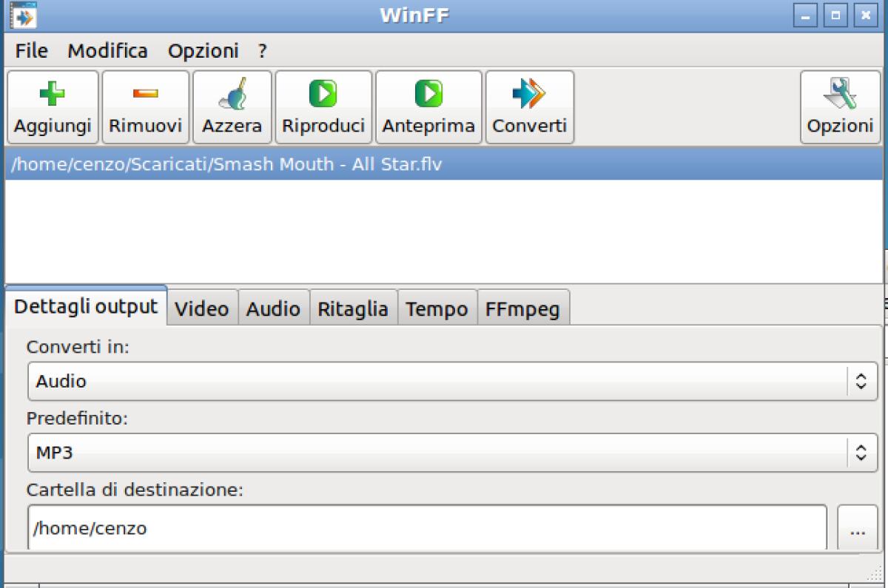The image size is (888, 588).
Task: Click the Rimuovi icon to remove the file
Action: [x=145, y=106]
